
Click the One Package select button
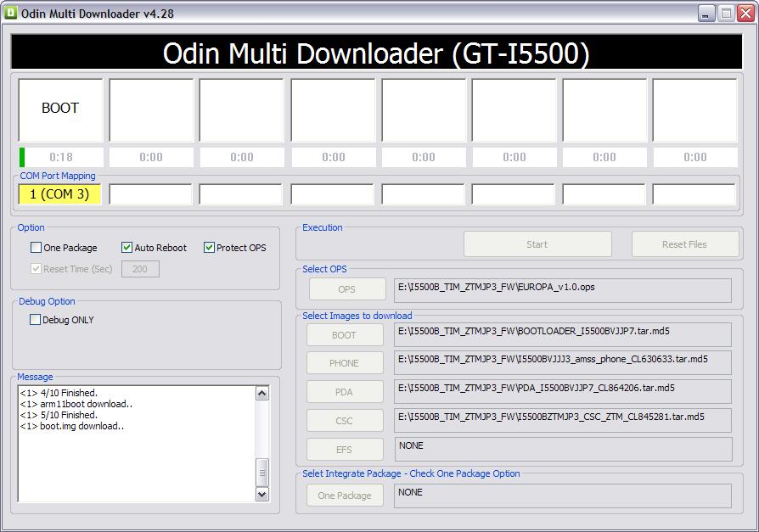[x=344, y=496]
